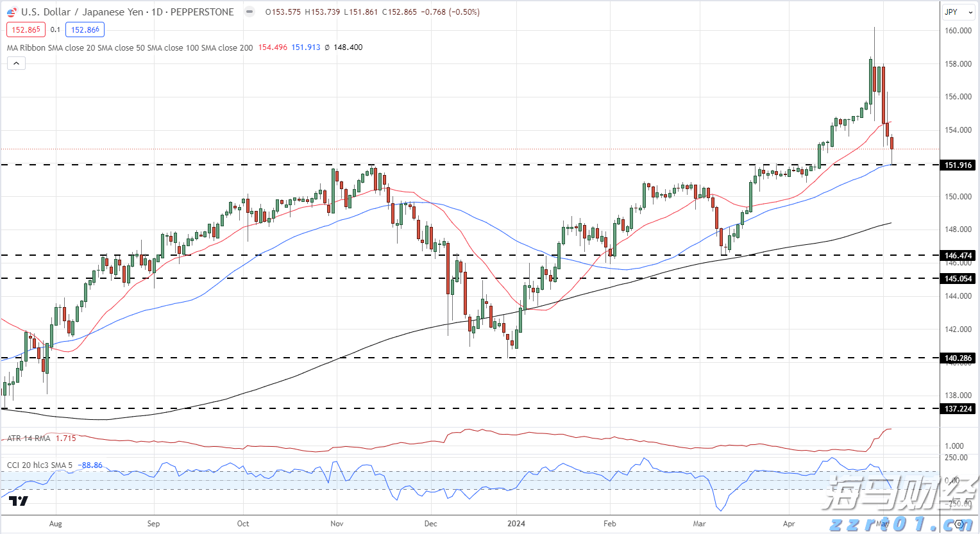Click the open price O153.575 value
This screenshot has width=980, height=534.
click(x=283, y=12)
